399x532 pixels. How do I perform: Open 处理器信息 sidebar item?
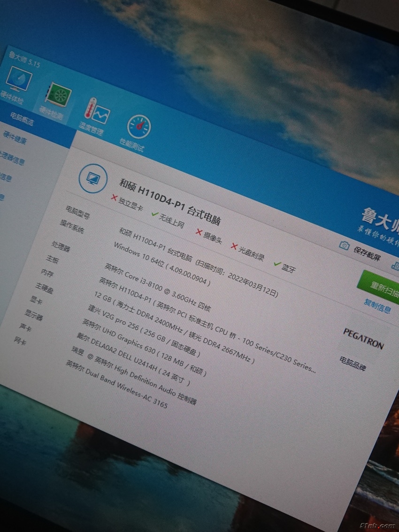12,157
